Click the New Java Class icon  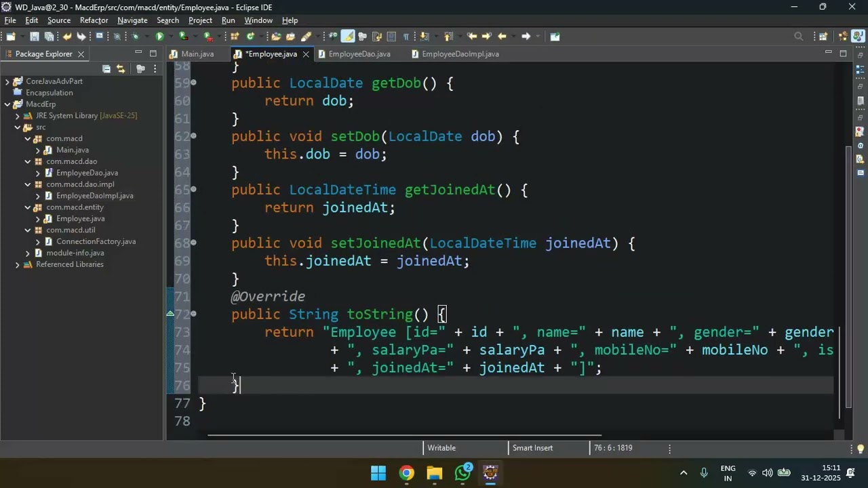(250, 36)
